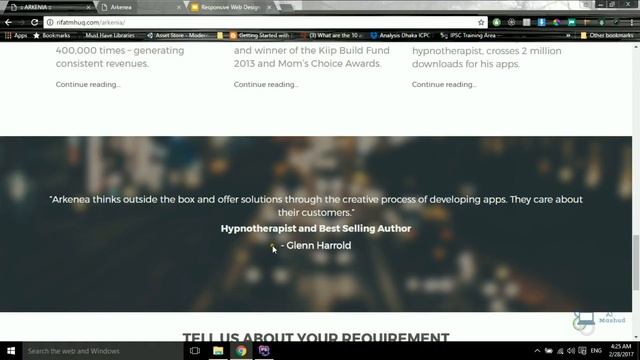Open Continue reading under 400,000 times article

(x=88, y=84)
